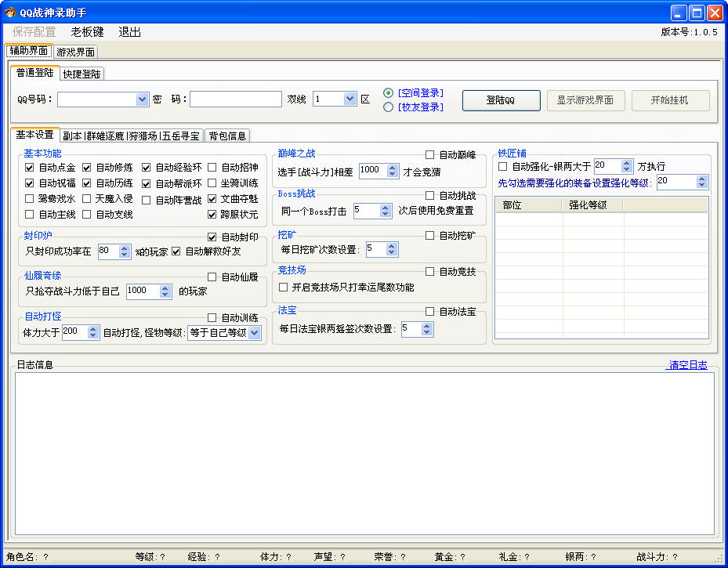Viewport: 728px width, 568px height.
Task: Click the 部位 column header
Action: point(529,205)
